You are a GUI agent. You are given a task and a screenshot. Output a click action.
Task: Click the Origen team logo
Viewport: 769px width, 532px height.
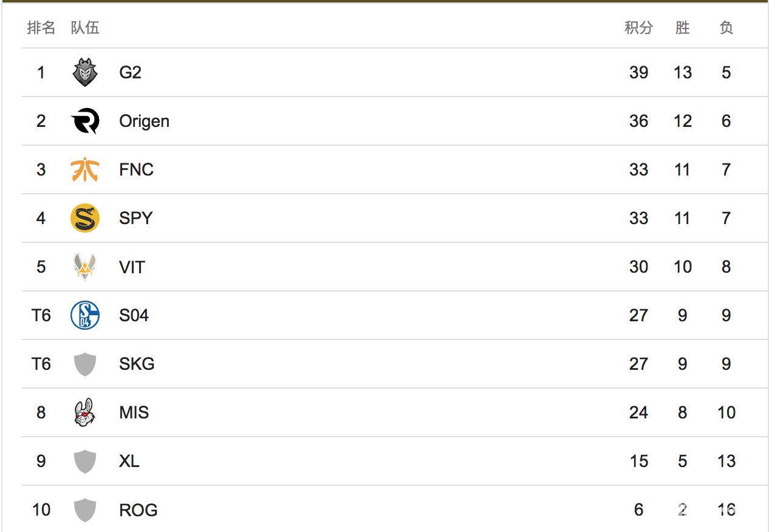click(x=84, y=121)
